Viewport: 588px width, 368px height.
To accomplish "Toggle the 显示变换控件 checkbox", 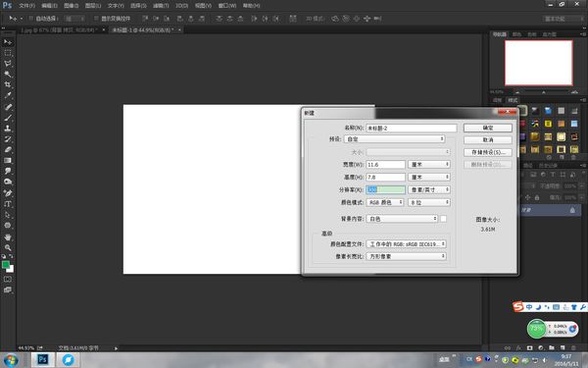I will click(x=96, y=19).
